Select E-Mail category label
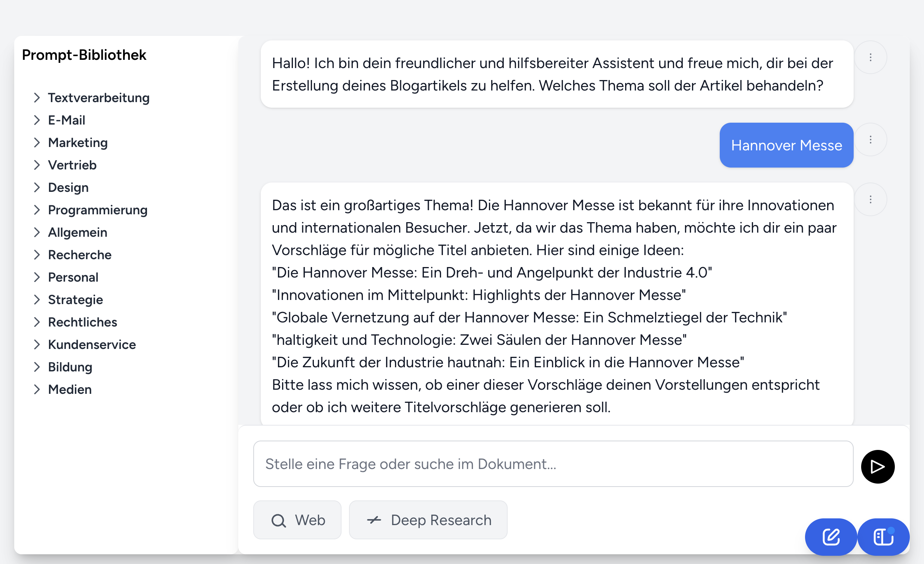The image size is (924, 564). click(x=66, y=120)
